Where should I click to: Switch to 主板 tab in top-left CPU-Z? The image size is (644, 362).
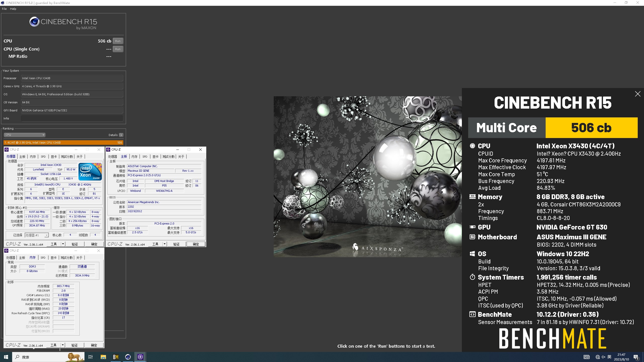22,157
